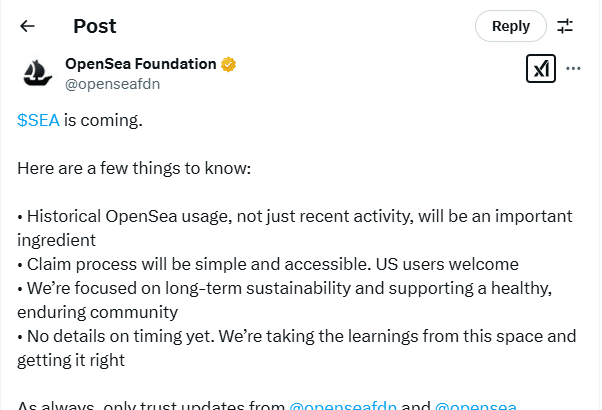Open the $SEA cashtag link
602x410 pixels.
pyautogui.click(x=38, y=120)
